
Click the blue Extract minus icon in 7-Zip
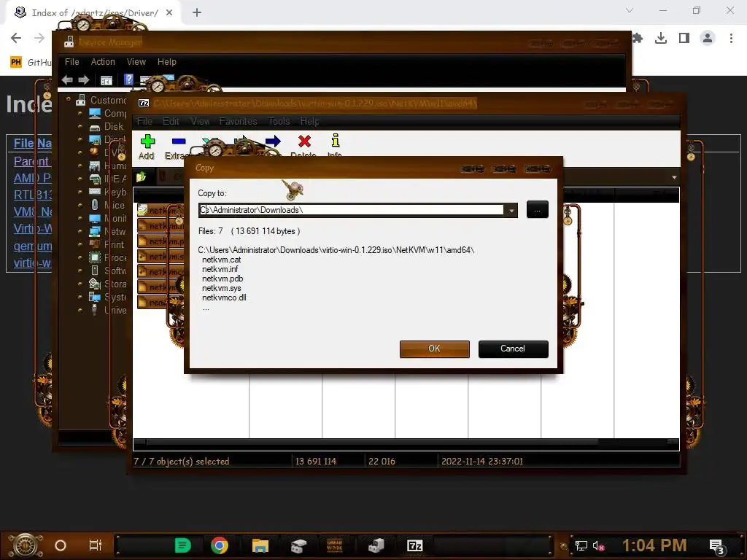click(x=179, y=141)
